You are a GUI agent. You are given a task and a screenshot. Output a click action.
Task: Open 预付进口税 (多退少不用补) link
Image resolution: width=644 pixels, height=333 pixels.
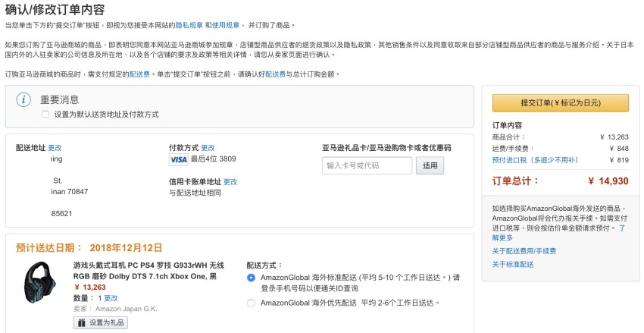[534, 160]
